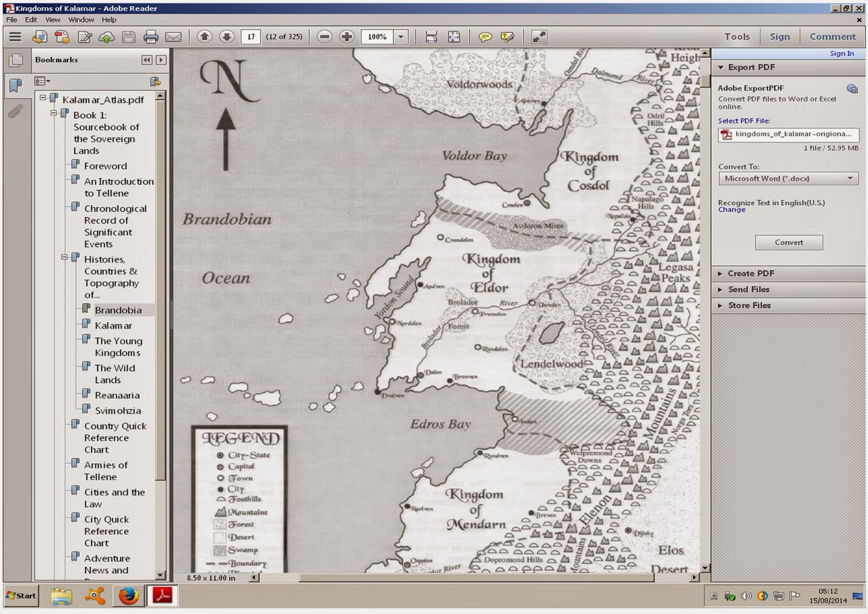Click the Sign In link
The image size is (868, 614).
[841, 53]
